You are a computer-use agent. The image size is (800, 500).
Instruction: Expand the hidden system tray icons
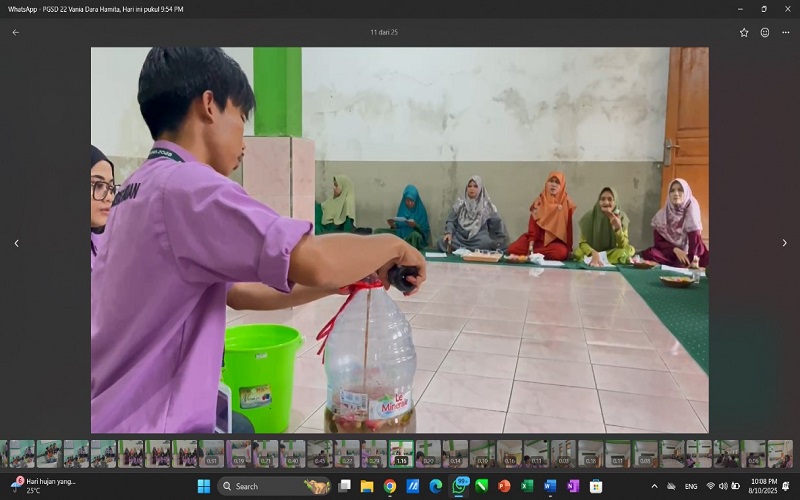point(655,486)
